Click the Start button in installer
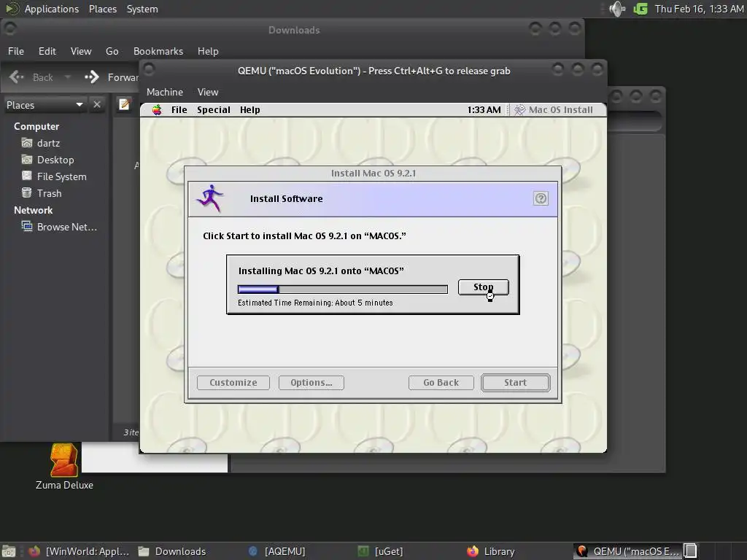 coord(516,383)
